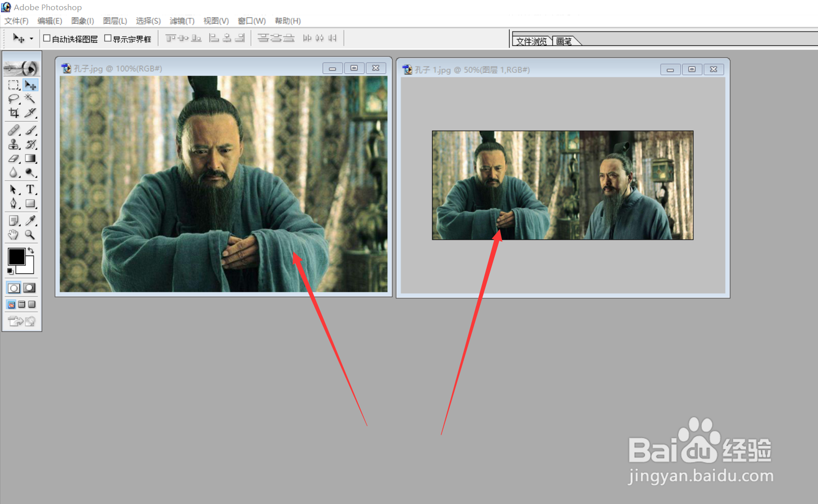Select the History Brush tool
818x504 pixels.
click(31, 145)
